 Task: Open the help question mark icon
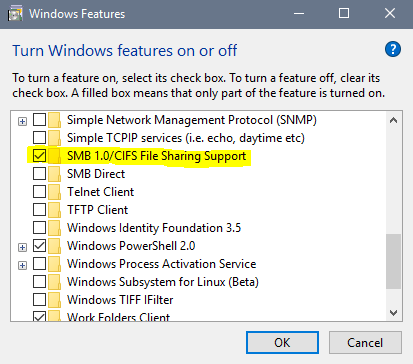(x=393, y=50)
